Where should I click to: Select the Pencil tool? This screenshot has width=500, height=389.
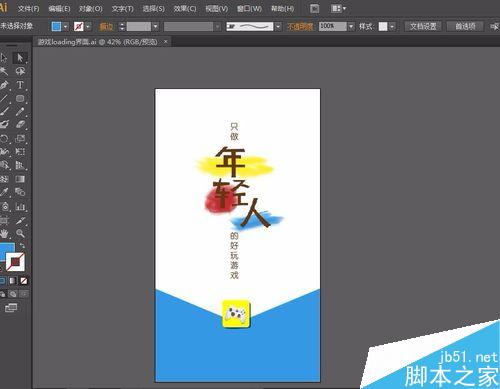(x=20, y=111)
